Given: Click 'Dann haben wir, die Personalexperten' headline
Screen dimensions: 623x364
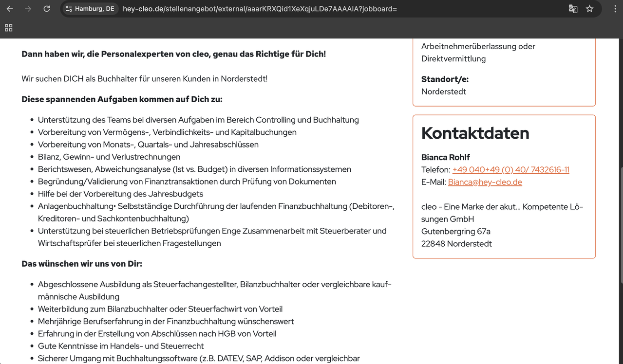Looking at the screenshot, I should click(x=173, y=54).
